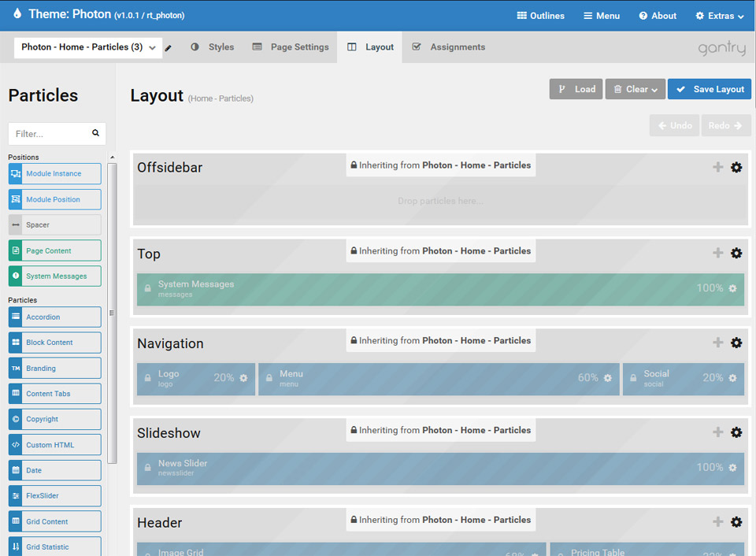The width and height of the screenshot is (756, 556).
Task: Click the Navigation section plus icon
Action: click(x=718, y=343)
